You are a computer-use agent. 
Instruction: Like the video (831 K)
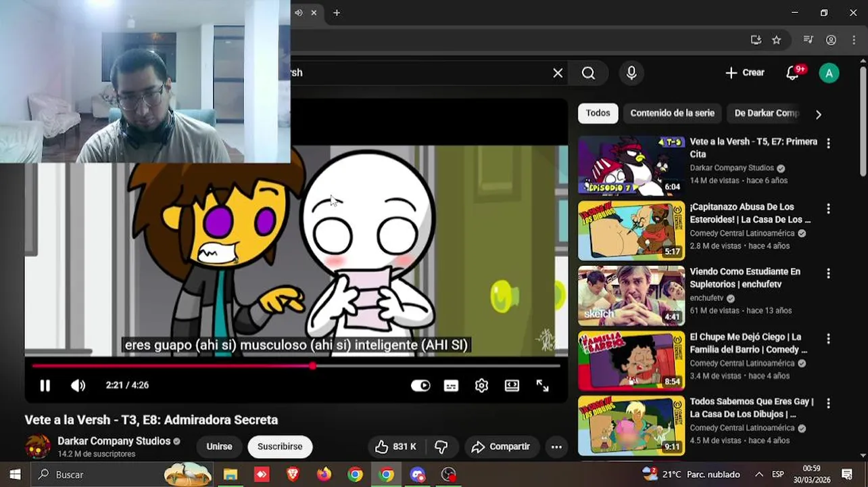click(x=395, y=446)
